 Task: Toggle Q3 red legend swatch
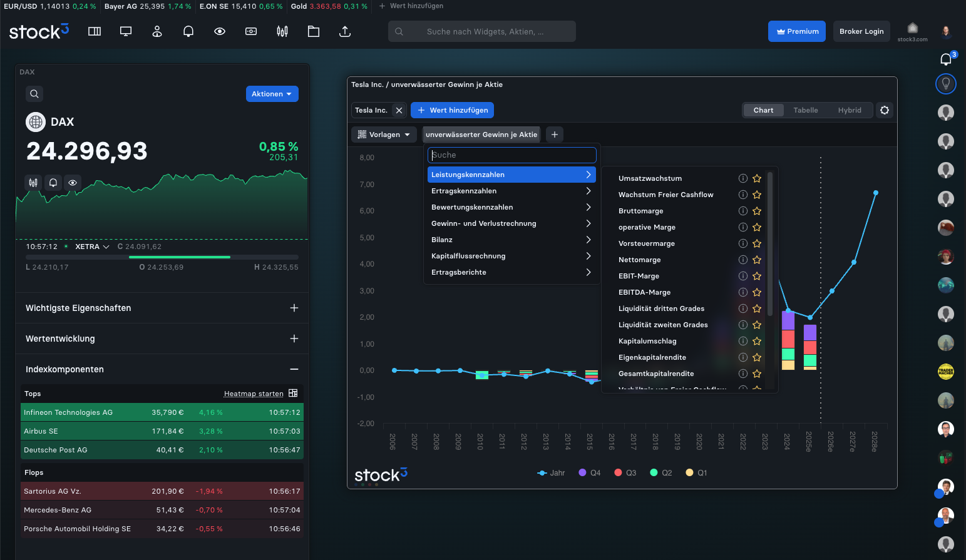618,472
